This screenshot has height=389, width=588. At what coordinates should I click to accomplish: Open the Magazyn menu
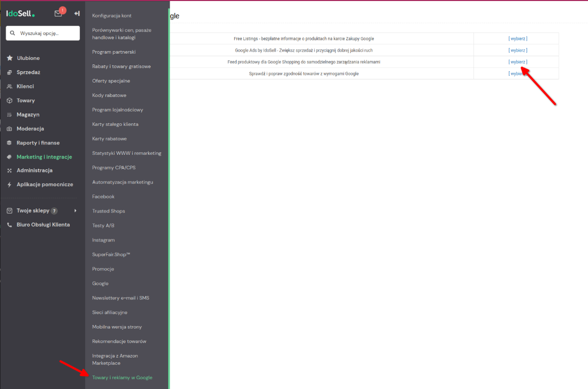28,115
